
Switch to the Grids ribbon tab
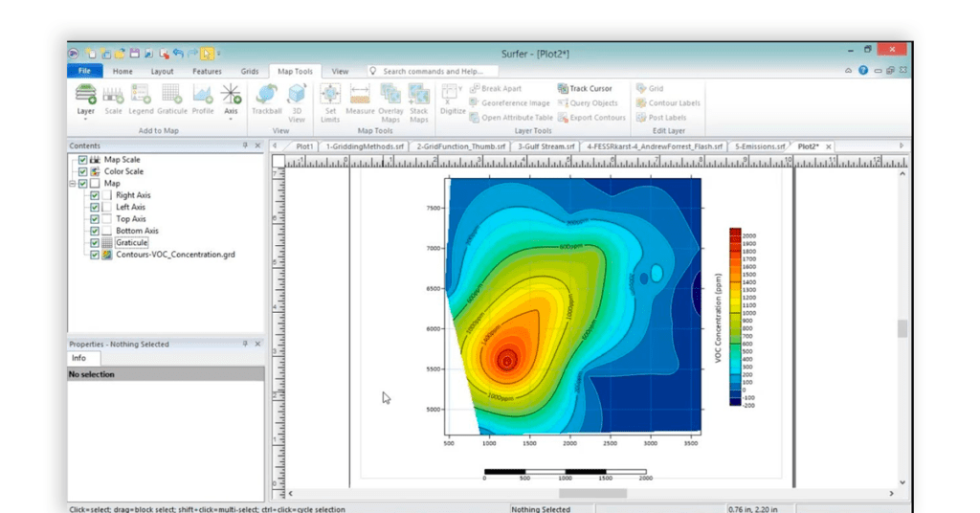coord(250,71)
